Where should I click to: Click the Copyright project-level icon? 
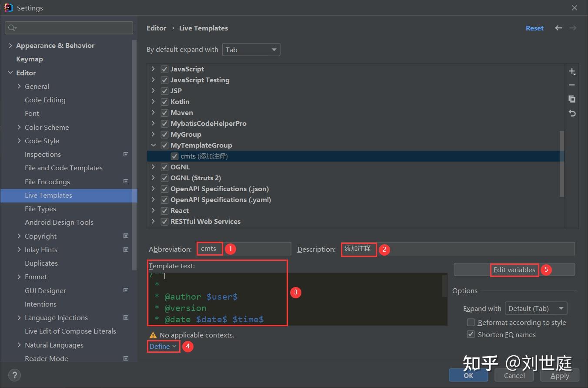tap(126, 236)
